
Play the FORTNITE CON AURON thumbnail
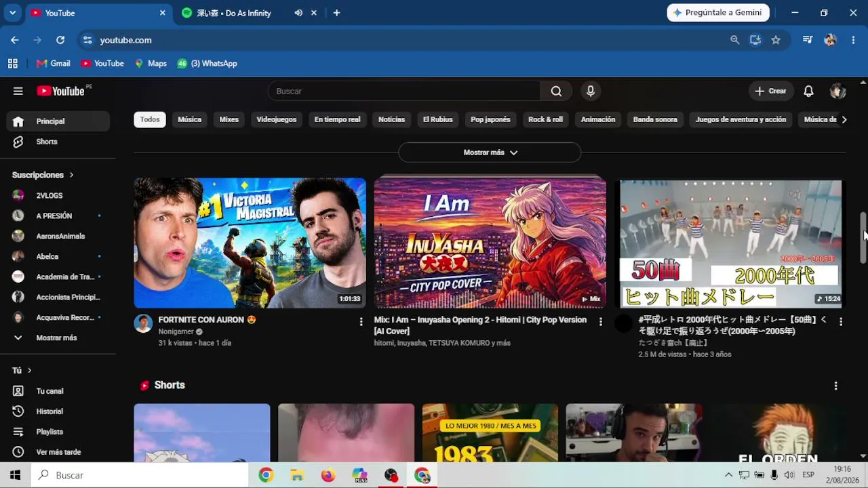point(250,243)
